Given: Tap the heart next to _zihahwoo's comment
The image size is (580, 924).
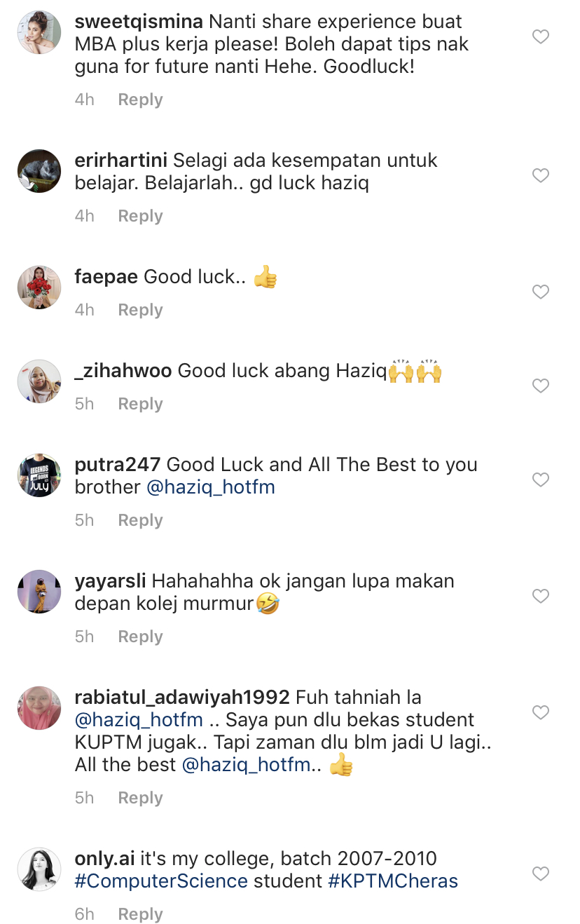Looking at the screenshot, I should pyautogui.click(x=541, y=386).
